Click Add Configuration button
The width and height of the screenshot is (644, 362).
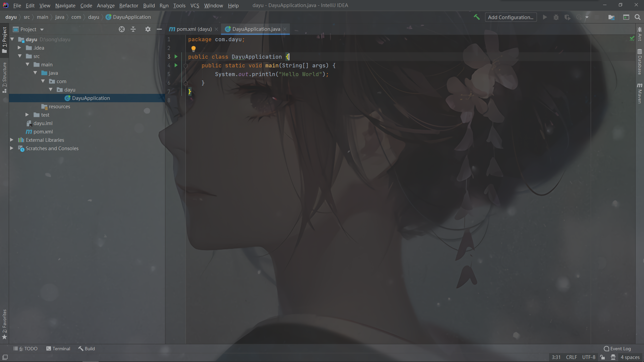pyautogui.click(x=511, y=17)
